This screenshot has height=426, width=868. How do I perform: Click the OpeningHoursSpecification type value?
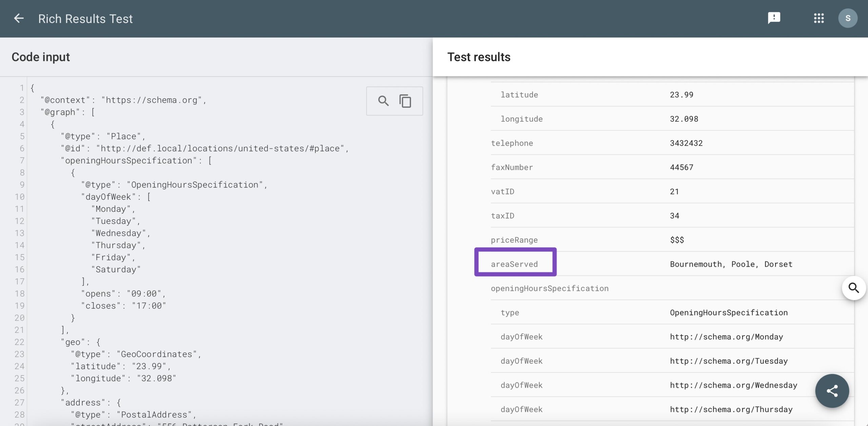729,313
